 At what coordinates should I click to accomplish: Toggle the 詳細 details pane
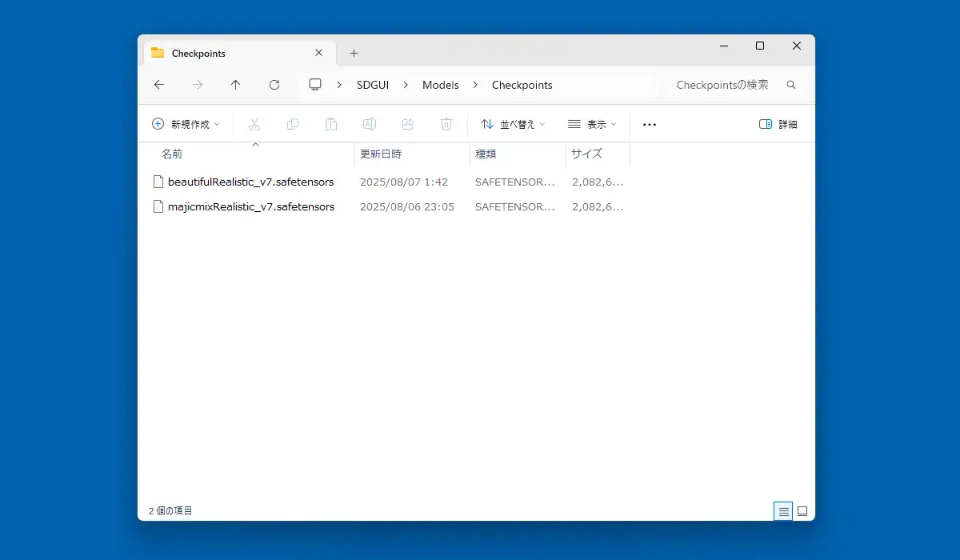(778, 124)
